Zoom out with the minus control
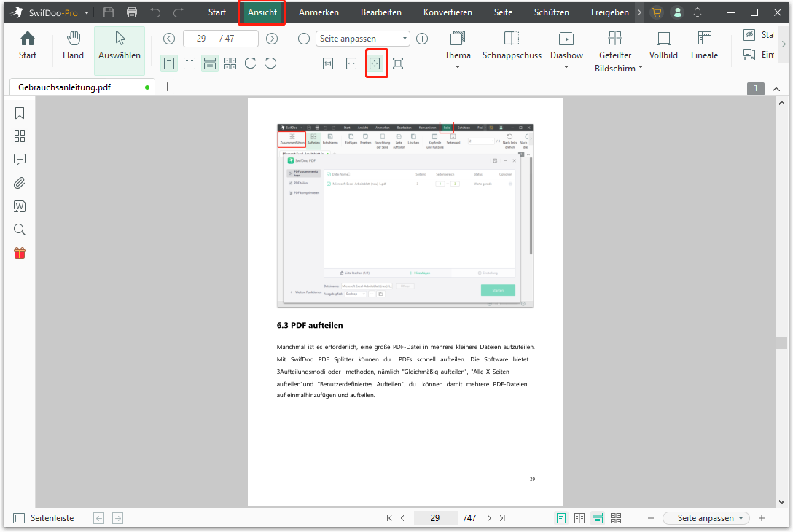The image size is (793, 532). (304, 39)
